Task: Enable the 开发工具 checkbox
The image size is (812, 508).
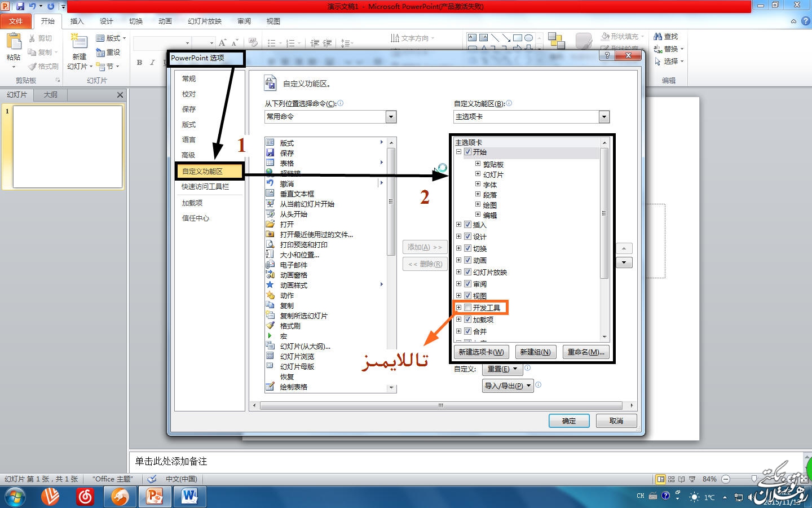Action: [x=467, y=308]
